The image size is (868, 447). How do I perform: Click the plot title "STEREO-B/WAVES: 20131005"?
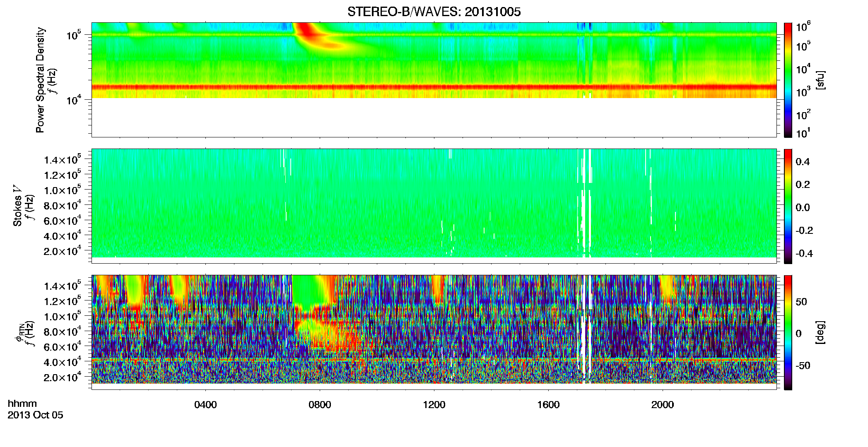[434, 12]
